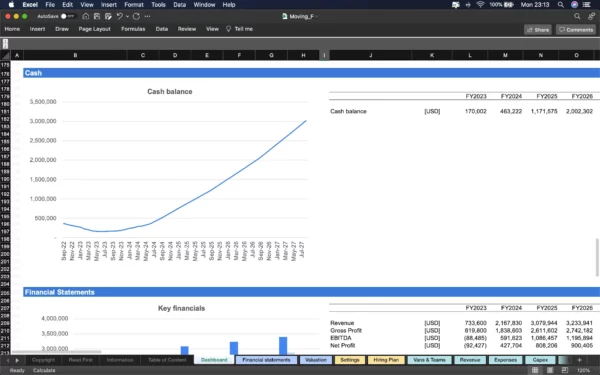Switch to the Settings sheet tab
Image resolution: width=600 pixels, height=375 pixels.
(x=350, y=360)
